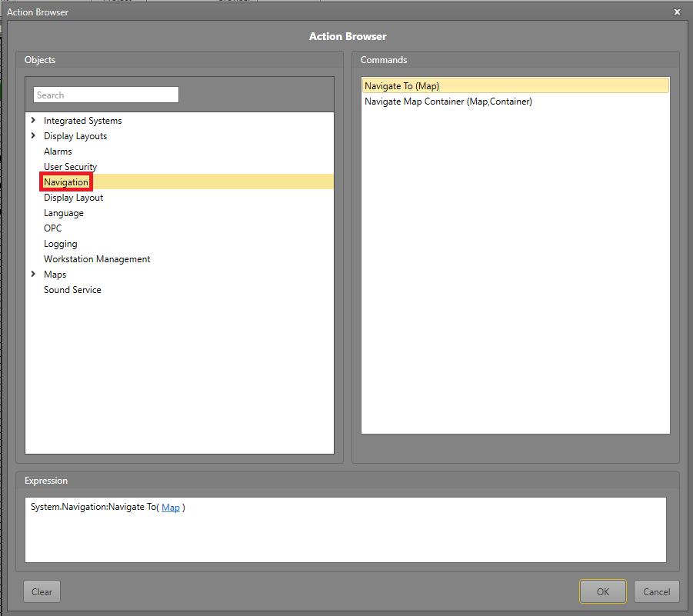
Task: Select the Logging object
Action: [x=60, y=244]
